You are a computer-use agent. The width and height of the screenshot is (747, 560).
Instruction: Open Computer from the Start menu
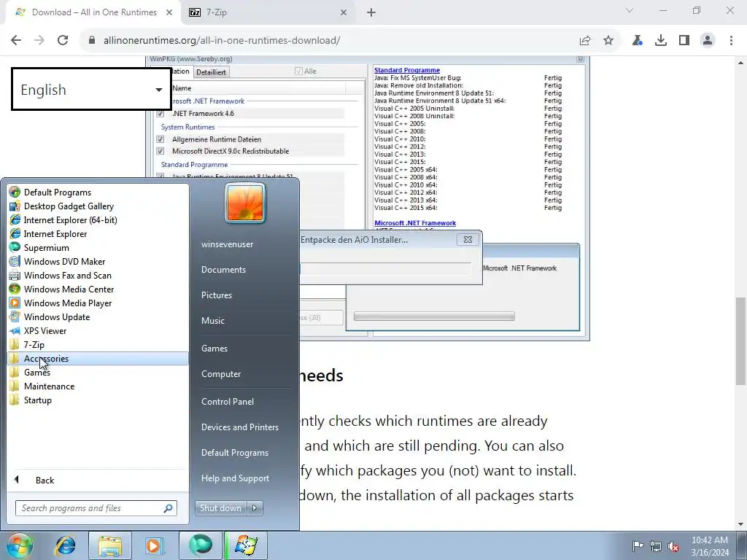[x=221, y=374]
